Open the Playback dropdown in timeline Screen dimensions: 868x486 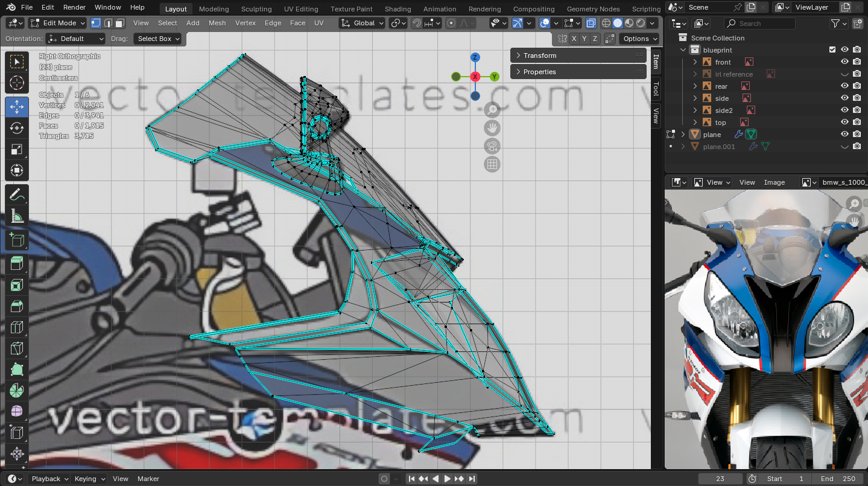[50, 479]
